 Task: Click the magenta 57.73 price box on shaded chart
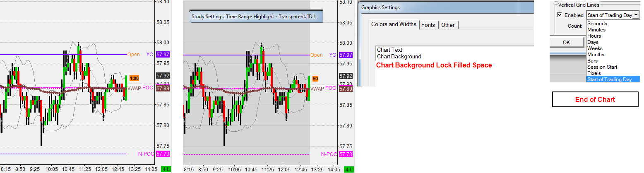pos(346,154)
